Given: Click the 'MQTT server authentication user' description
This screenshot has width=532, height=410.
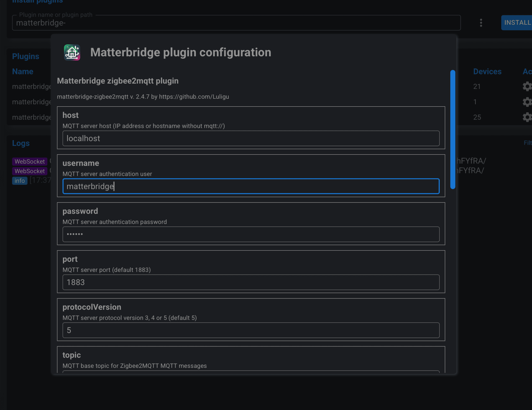Looking at the screenshot, I should (107, 174).
